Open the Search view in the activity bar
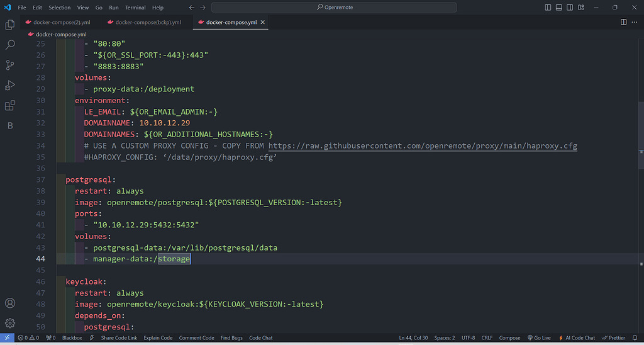This screenshot has height=345, width=644. [10, 45]
